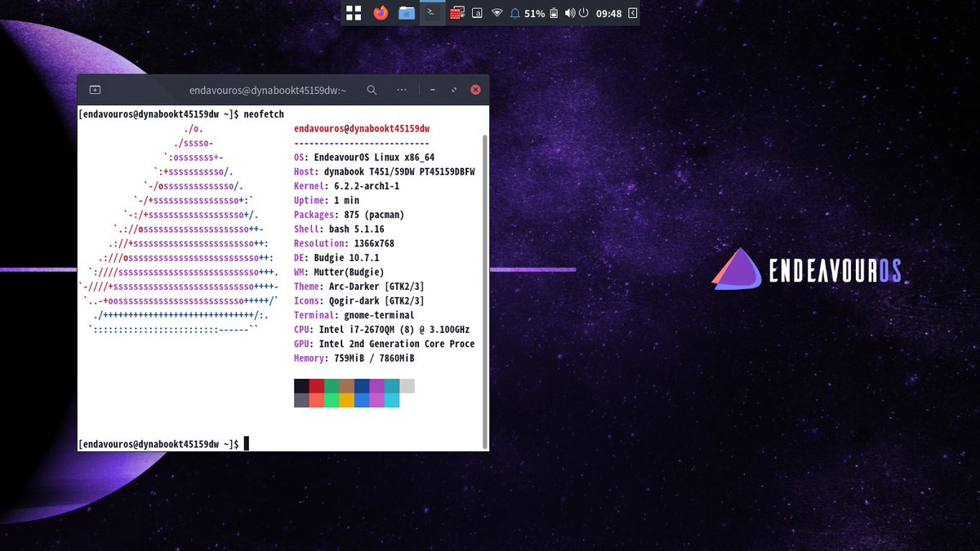Open the terminal three-dots menu
This screenshot has width=980, height=551.
(x=402, y=90)
